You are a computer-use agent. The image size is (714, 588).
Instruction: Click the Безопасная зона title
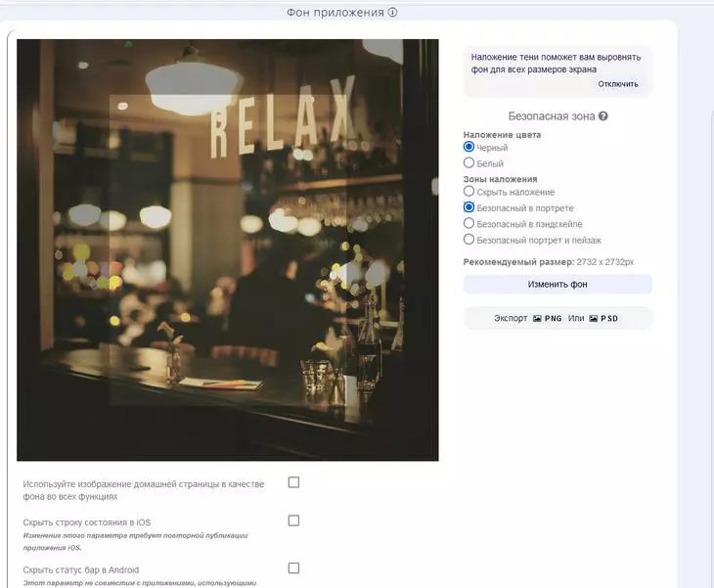(552, 116)
